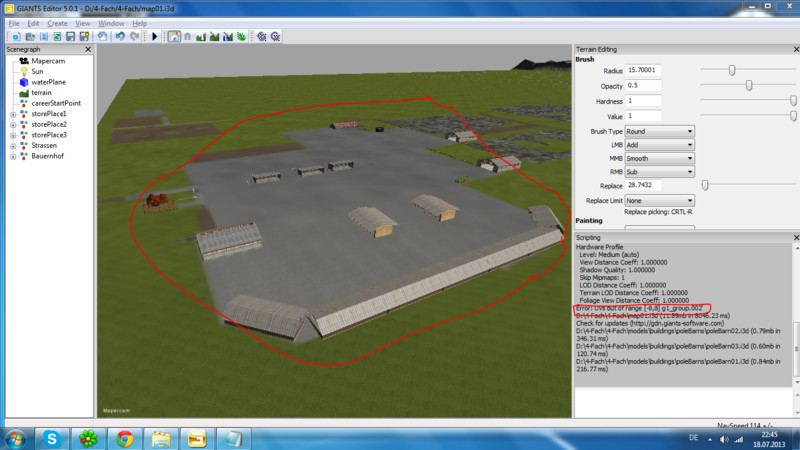Click the Replace slider handle
The image size is (800, 450).
(705, 185)
